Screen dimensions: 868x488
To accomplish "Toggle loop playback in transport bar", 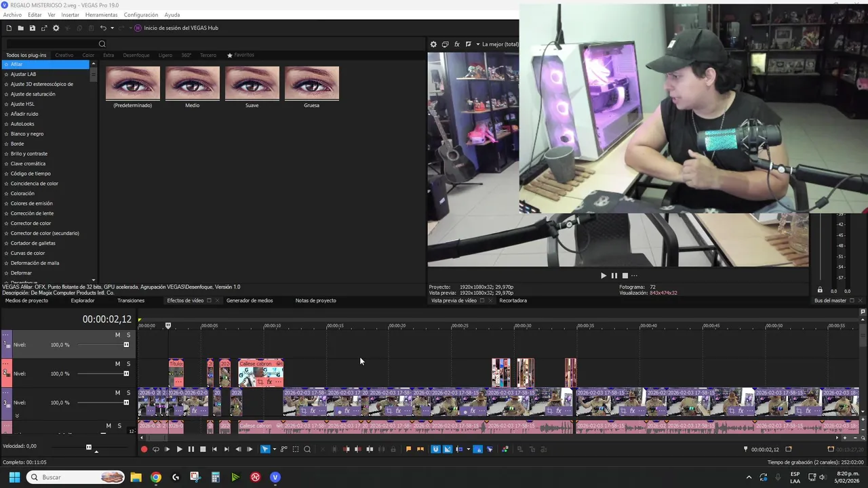I will point(155,449).
